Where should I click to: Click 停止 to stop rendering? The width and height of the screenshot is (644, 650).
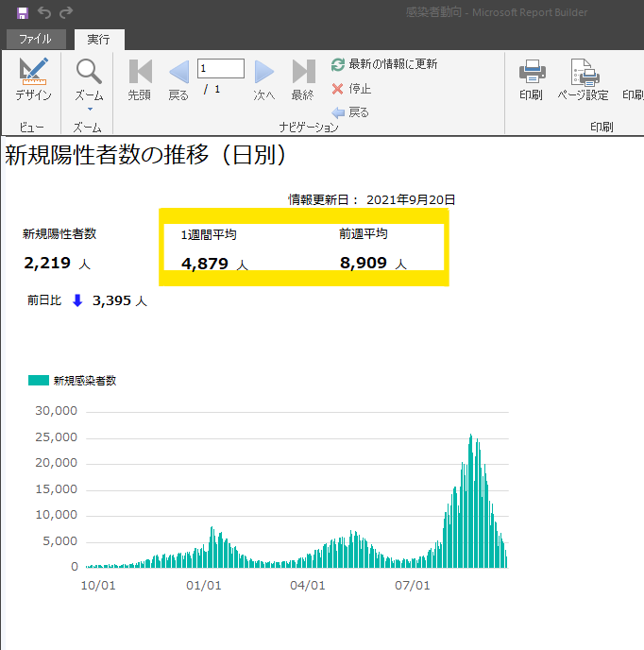(351, 89)
